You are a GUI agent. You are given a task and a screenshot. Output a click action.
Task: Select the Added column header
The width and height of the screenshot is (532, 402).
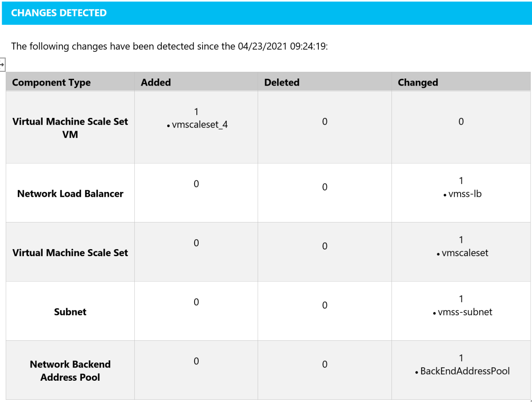156,82
